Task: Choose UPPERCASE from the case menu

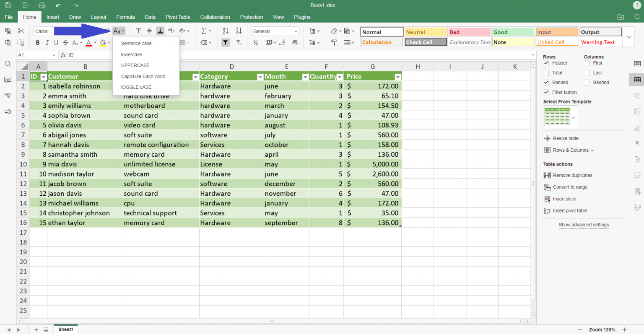Action: [136, 65]
